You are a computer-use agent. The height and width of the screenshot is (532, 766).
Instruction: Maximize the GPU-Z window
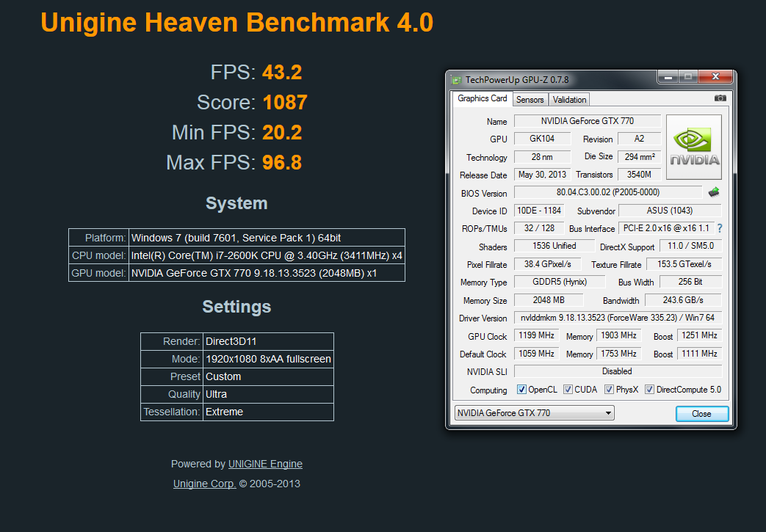pyautogui.click(x=688, y=76)
